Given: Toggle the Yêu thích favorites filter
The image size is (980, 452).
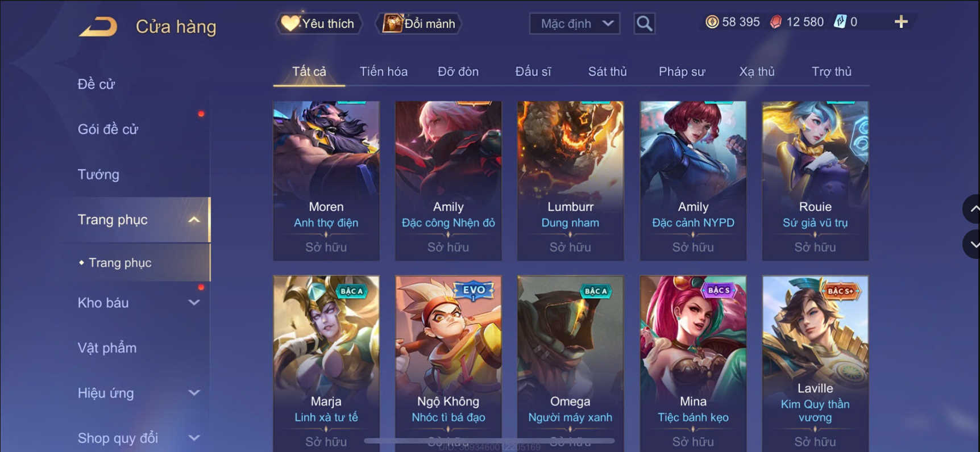Looking at the screenshot, I should pyautogui.click(x=319, y=24).
